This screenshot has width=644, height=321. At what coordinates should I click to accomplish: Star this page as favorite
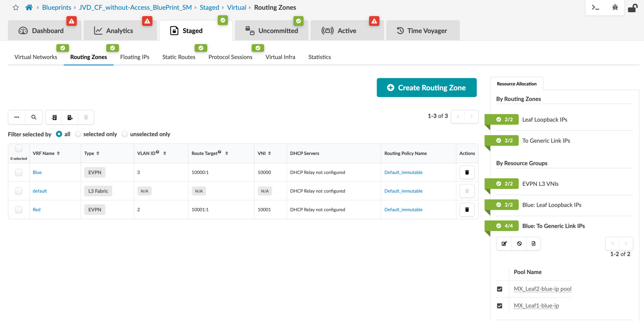tap(16, 7)
